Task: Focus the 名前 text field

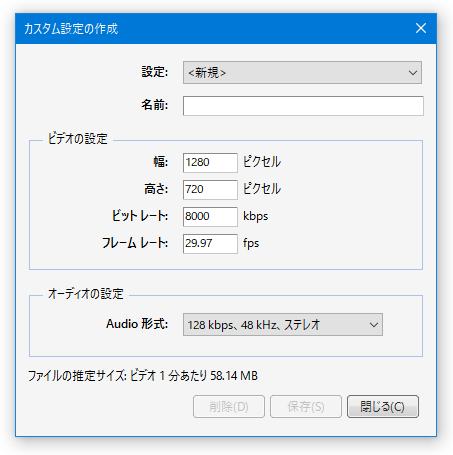Action: [303, 106]
